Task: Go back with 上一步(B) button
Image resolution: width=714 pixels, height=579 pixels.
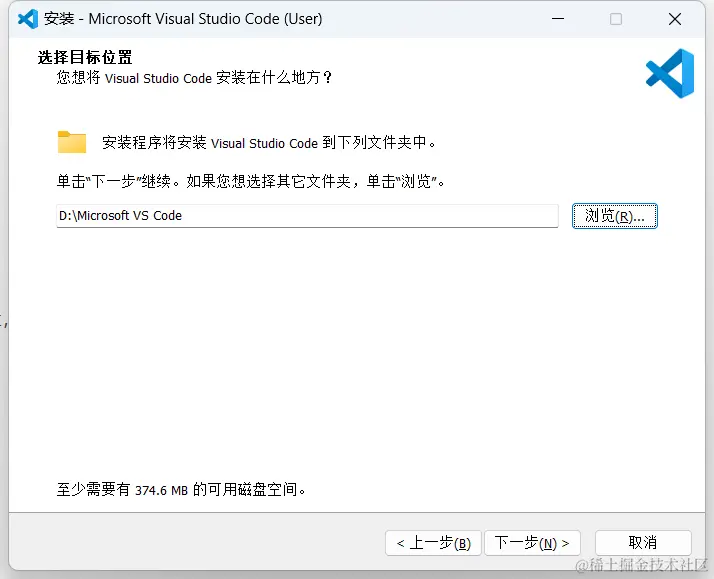Action: coord(433,543)
